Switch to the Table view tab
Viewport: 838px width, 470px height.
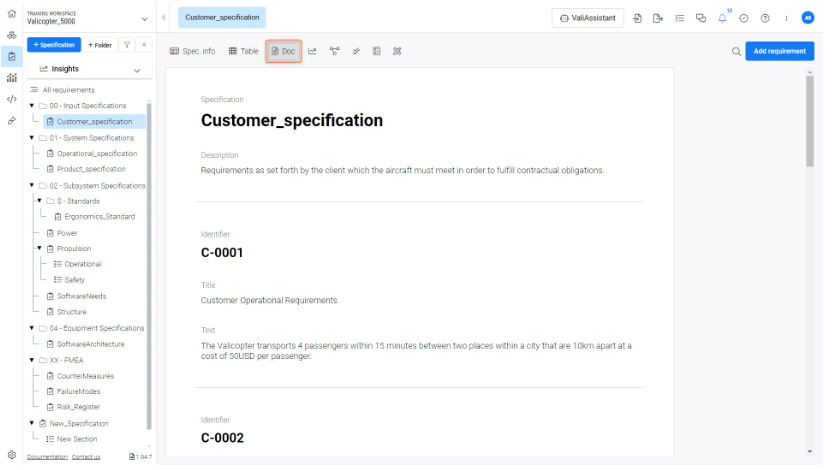[243, 51]
